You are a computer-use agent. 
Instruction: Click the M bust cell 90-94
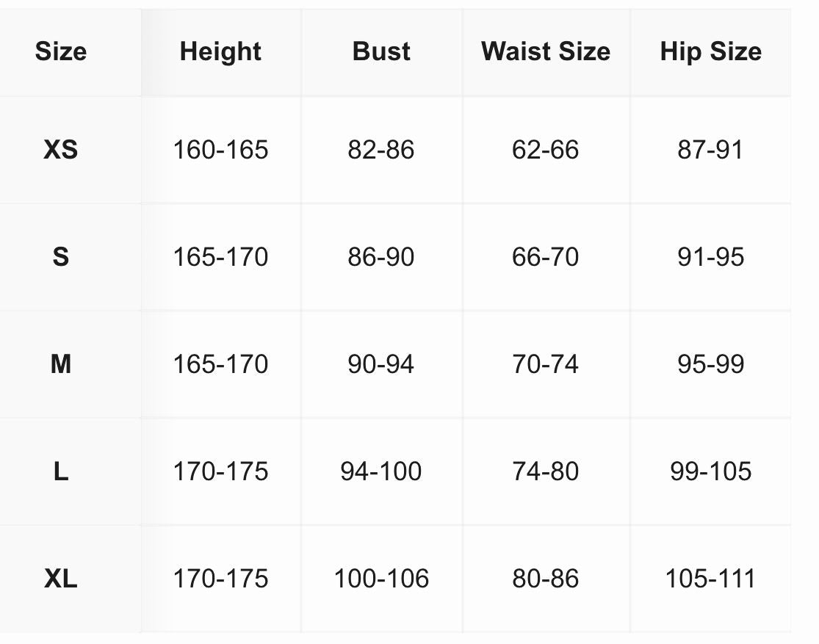pos(381,364)
